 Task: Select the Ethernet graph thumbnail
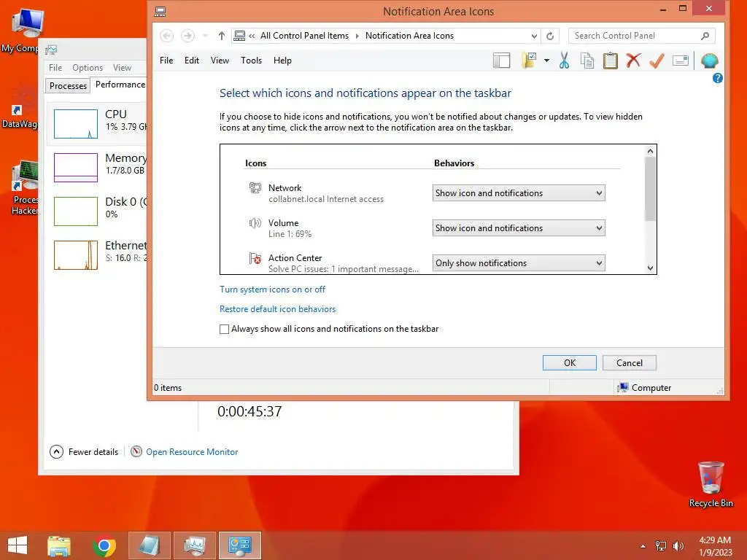[x=76, y=254]
